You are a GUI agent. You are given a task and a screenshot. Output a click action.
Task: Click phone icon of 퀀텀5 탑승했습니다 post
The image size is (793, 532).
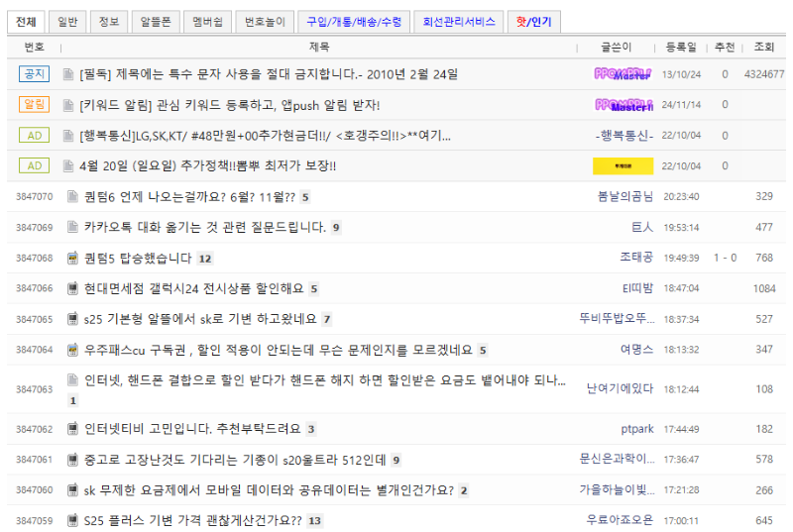tap(72, 259)
